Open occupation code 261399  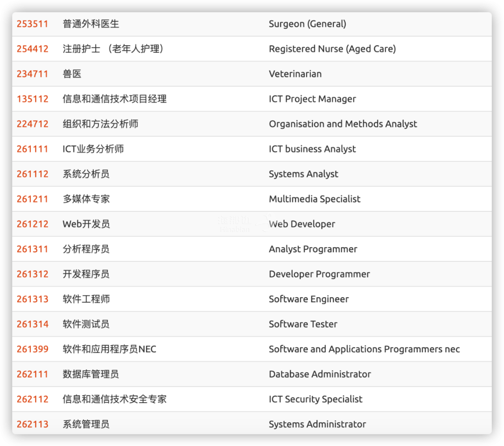tap(33, 349)
